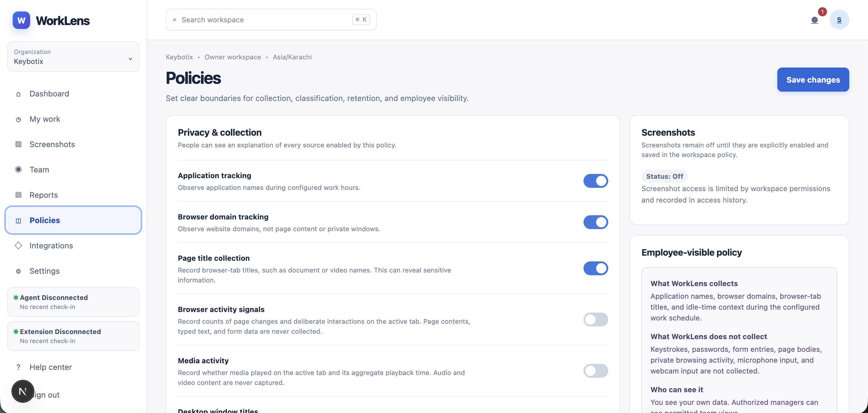This screenshot has height=413, width=868.
Task: Click the Application tracking label
Action: (x=214, y=176)
